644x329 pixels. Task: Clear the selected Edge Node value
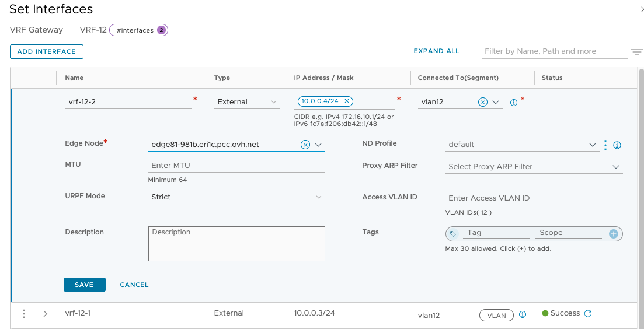[x=305, y=145]
